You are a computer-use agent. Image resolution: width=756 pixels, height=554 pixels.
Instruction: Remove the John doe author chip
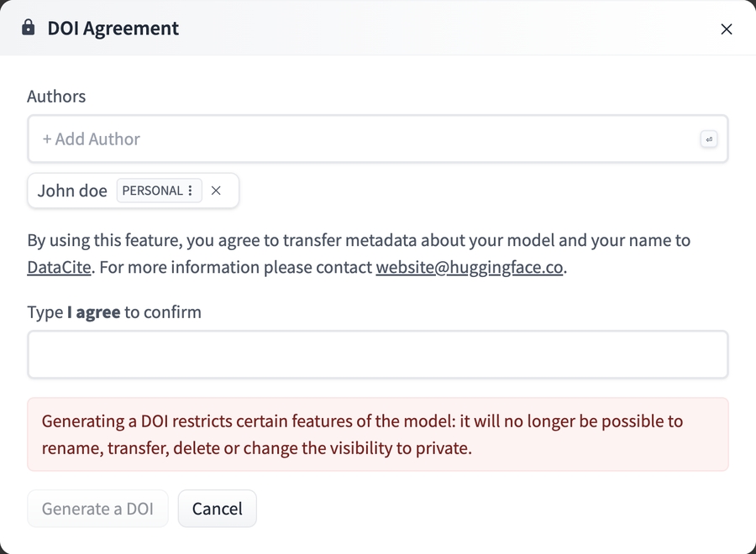[x=216, y=191]
